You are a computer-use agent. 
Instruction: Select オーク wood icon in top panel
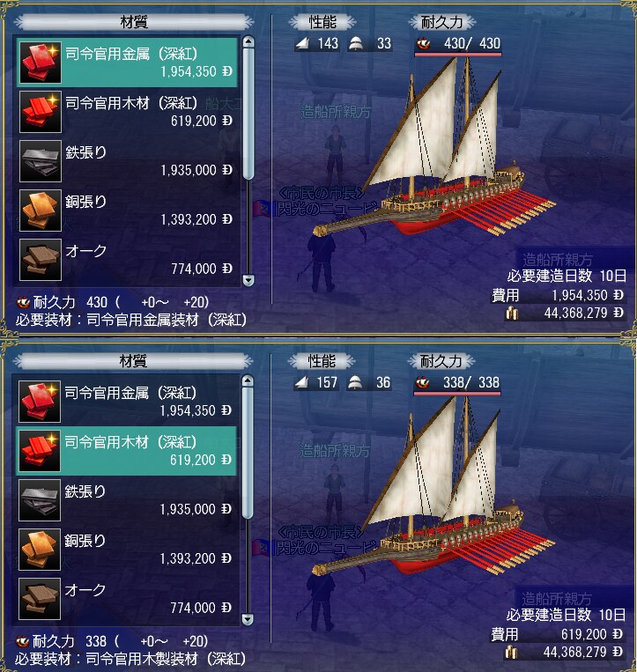41,260
